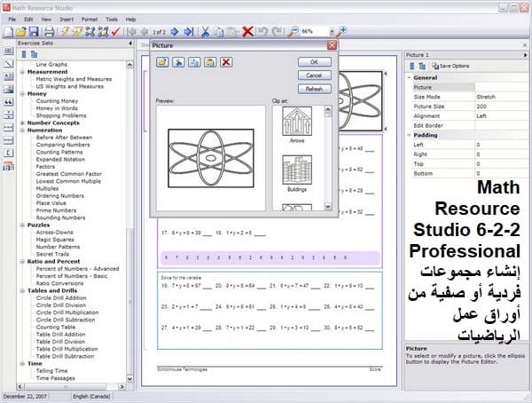Open the File menu
The width and height of the screenshot is (532, 403).
click(x=12, y=20)
